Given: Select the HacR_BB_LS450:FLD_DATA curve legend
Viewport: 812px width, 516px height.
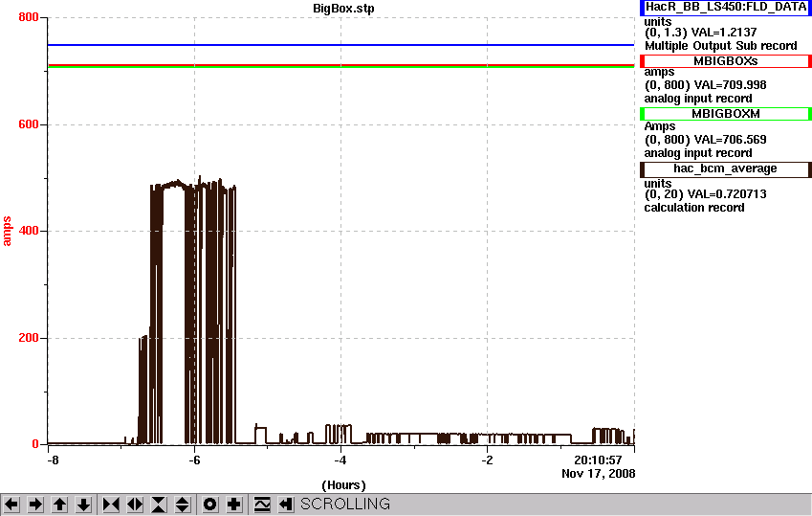Looking at the screenshot, I should coord(726,8).
